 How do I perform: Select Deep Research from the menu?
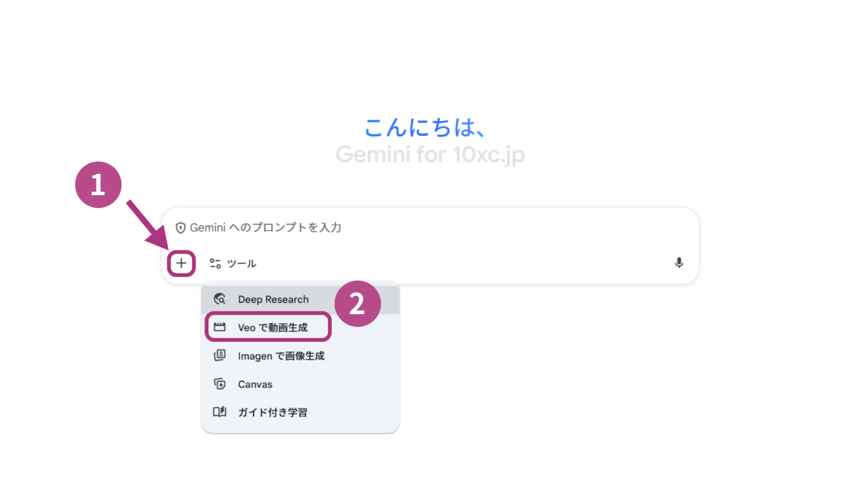click(273, 299)
